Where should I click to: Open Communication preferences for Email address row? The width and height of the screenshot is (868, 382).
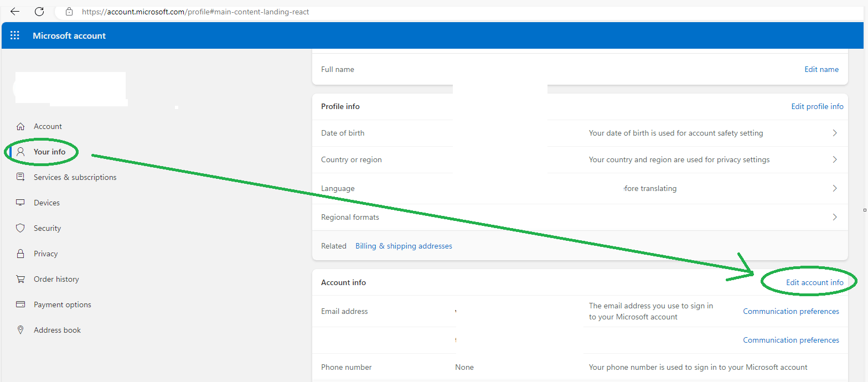[x=791, y=311]
